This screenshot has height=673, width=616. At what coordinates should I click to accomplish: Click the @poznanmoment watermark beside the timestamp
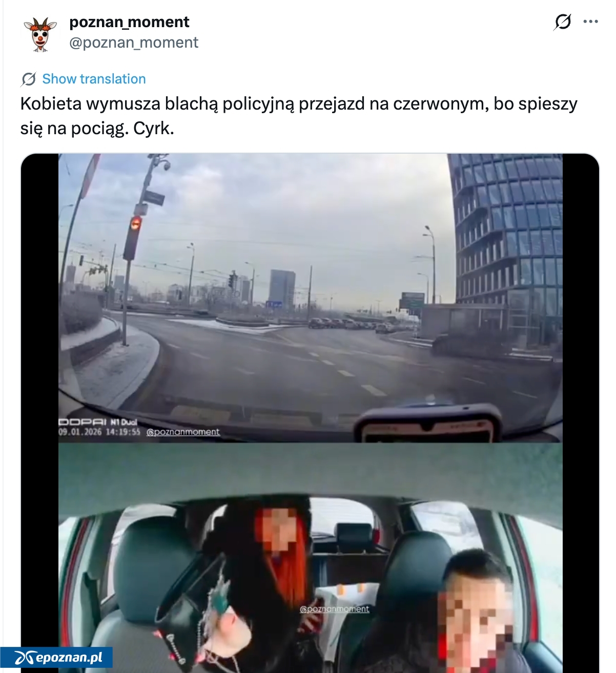tap(183, 432)
